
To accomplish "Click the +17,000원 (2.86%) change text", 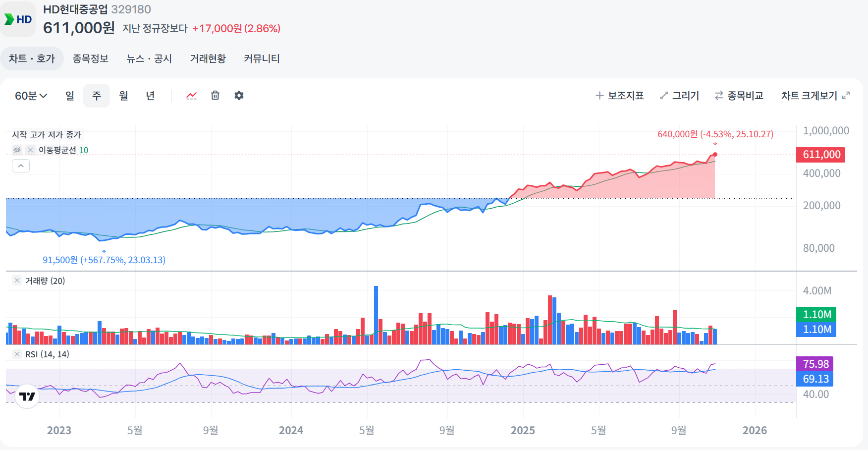I will (236, 28).
